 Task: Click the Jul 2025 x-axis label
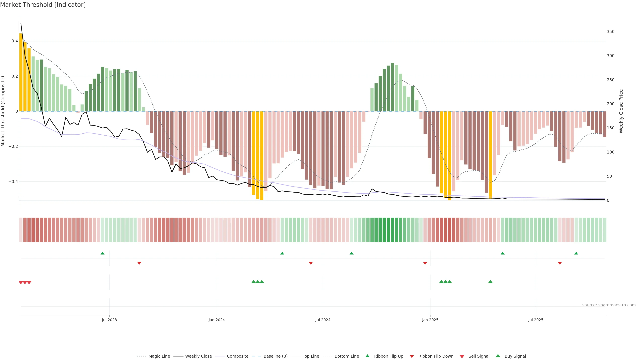click(536, 320)
